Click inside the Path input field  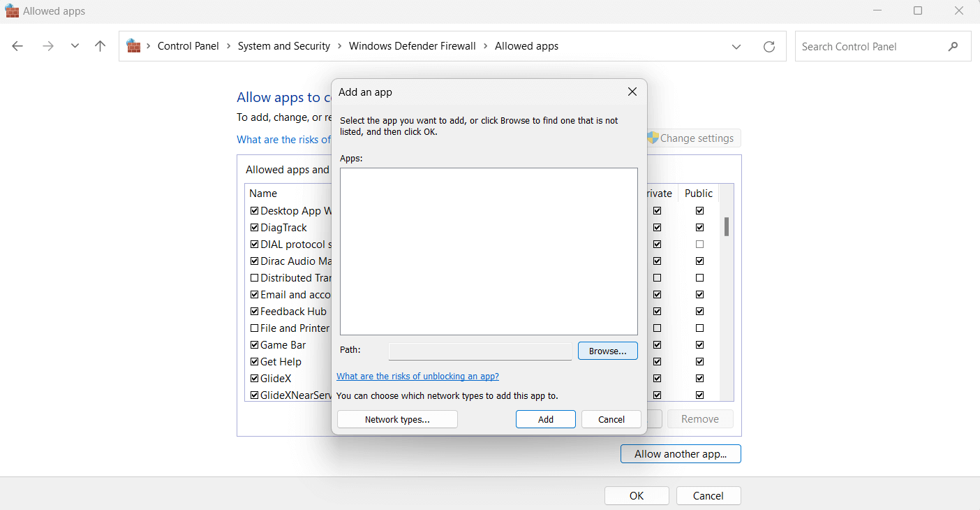pyautogui.click(x=480, y=351)
